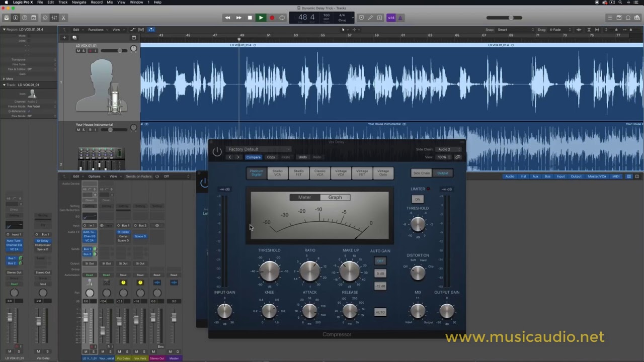Click the Undo button in plugin header
This screenshot has width=644, height=362.
[302, 157]
